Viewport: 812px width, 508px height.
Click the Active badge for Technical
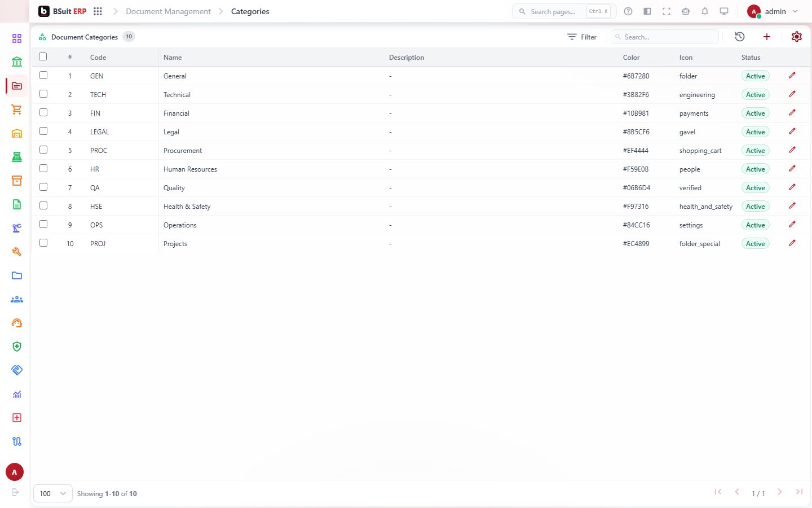(x=755, y=94)
